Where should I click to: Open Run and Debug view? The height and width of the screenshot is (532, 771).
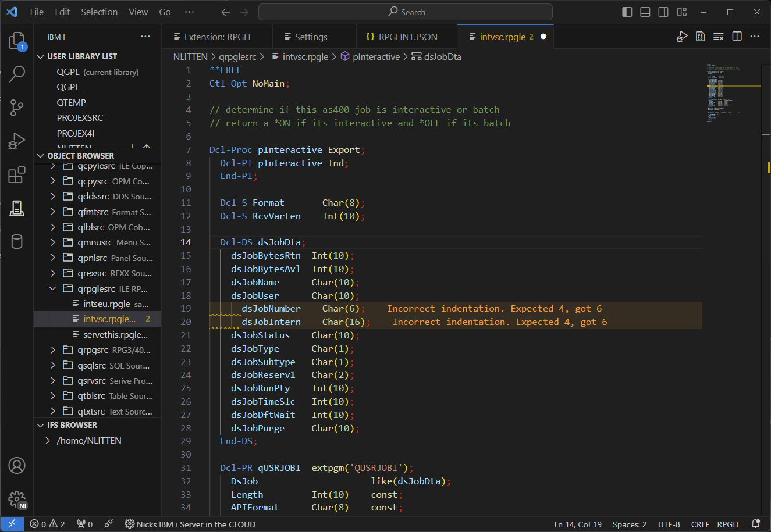pyautogui.click(x=17, y=141)
